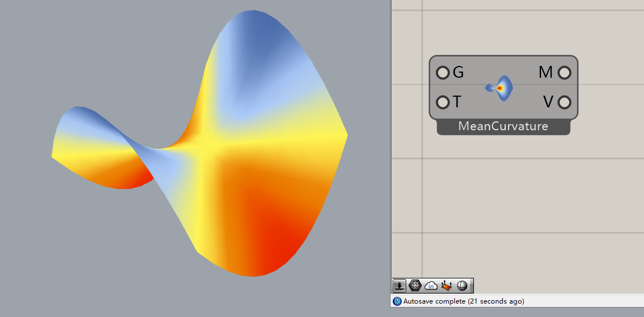Click the blue autosave info icon
Screen dimensions: 644x317
397,301
